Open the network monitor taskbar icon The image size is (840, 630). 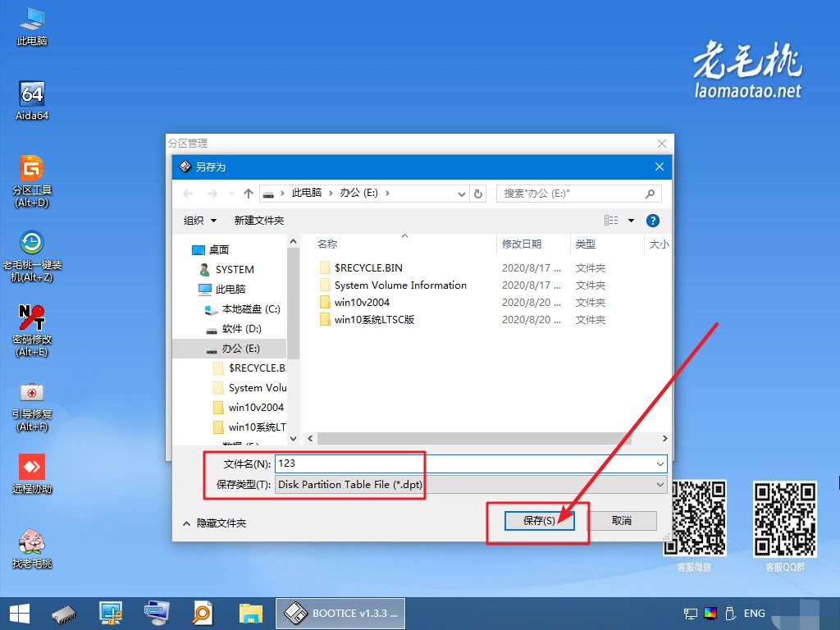click(111, 614)
